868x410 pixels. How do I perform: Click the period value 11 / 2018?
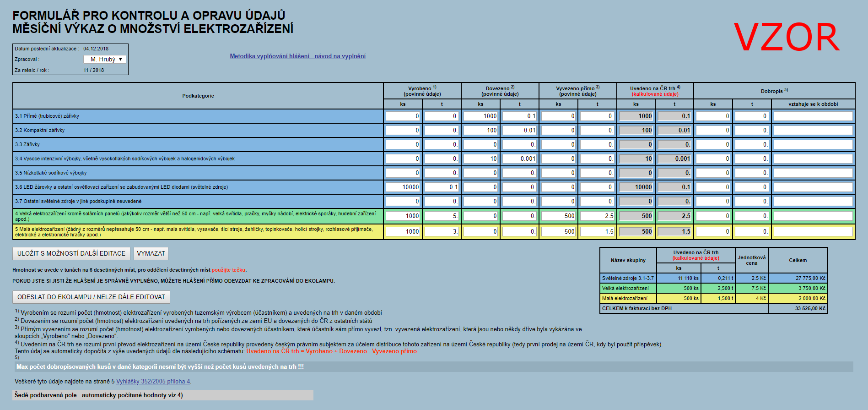click(93, 70)
